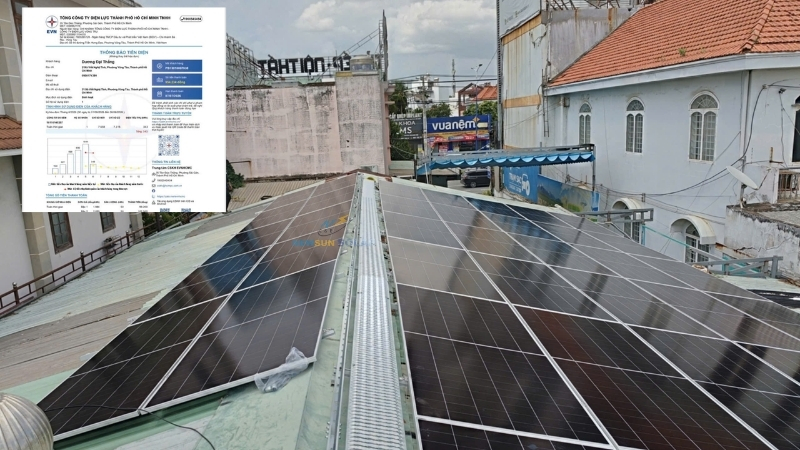Click the yellow legend marker below chart
Screen dimensions: 800x450
pos(98,184)
